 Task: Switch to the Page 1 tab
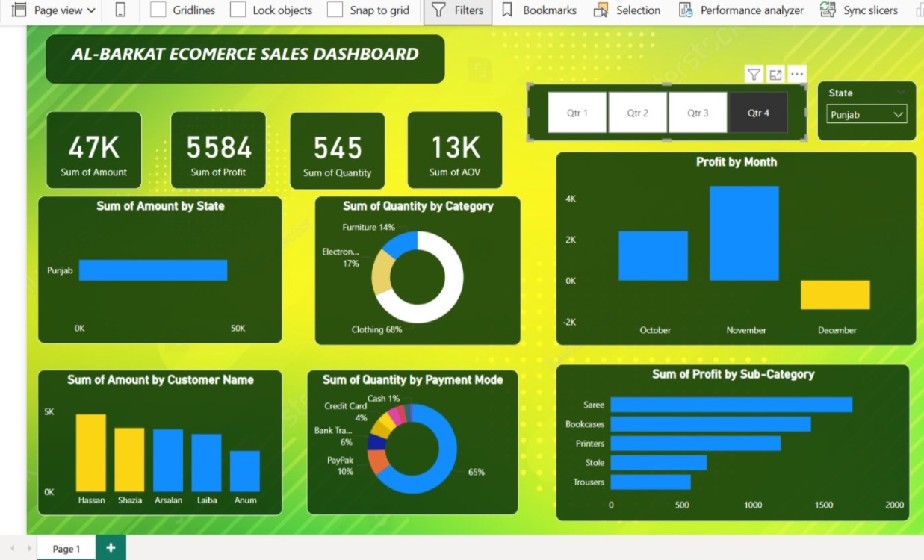[66, 549]
